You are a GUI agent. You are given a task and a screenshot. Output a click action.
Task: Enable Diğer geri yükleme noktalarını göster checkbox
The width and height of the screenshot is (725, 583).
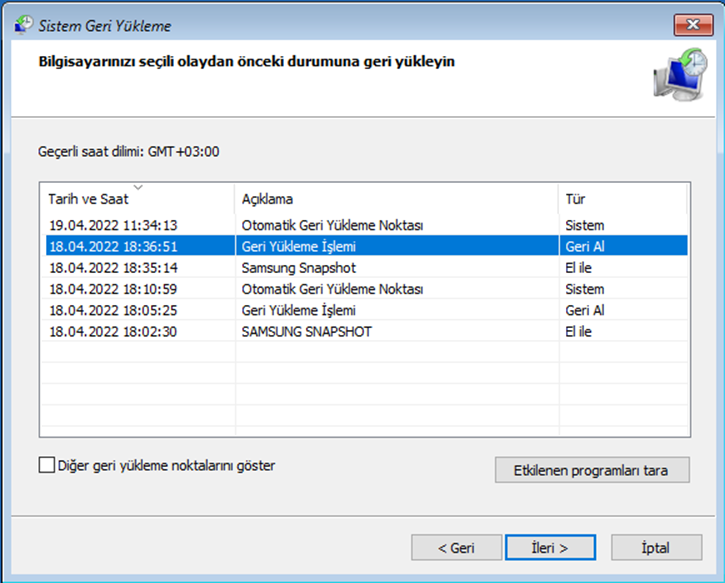[47, 465]
